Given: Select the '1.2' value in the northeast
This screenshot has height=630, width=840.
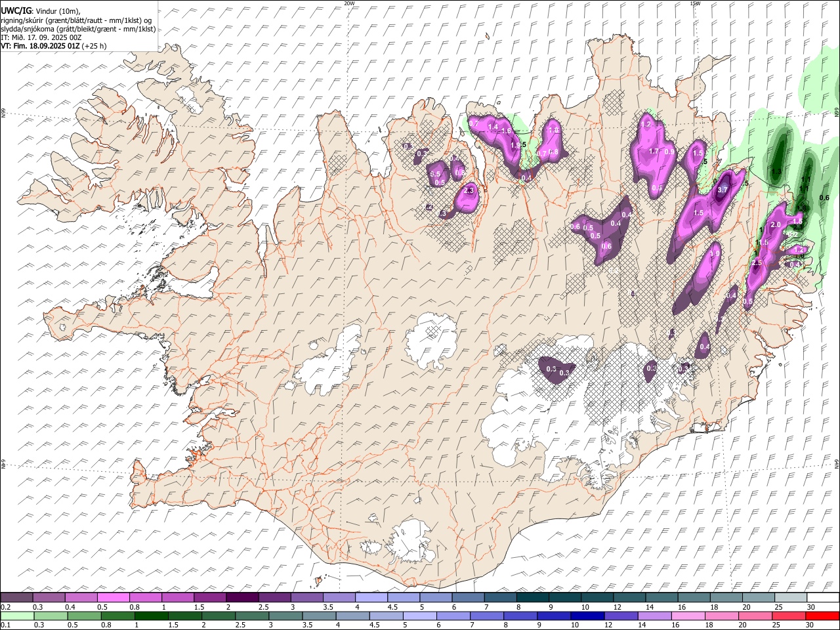Looking at the screenshot, I should point(646,124).
